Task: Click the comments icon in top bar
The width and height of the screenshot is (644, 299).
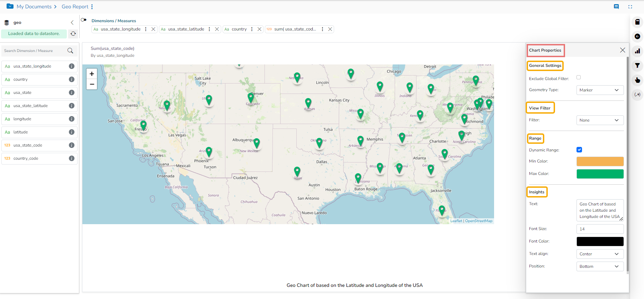Action: 616,7
